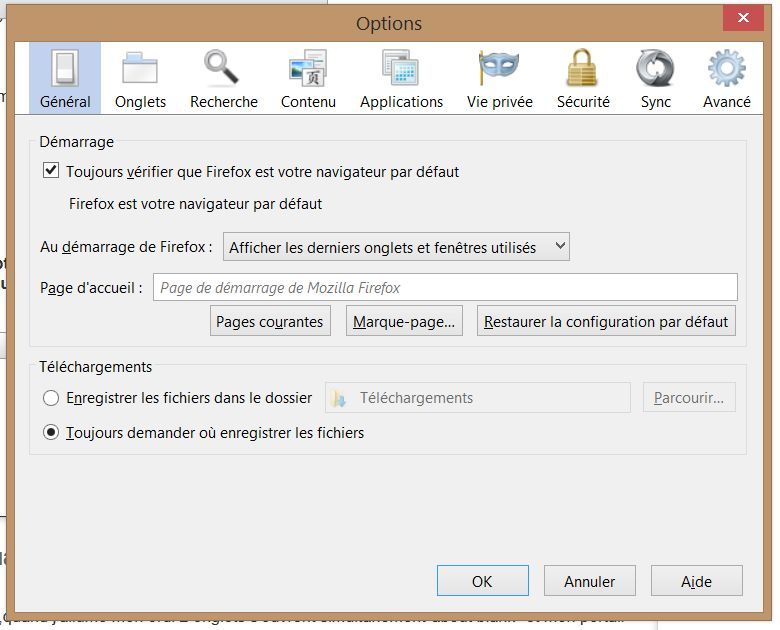Open the Onglets options pane
The width and height of the screenshot is (780, 630).
[x=140, y=79]
